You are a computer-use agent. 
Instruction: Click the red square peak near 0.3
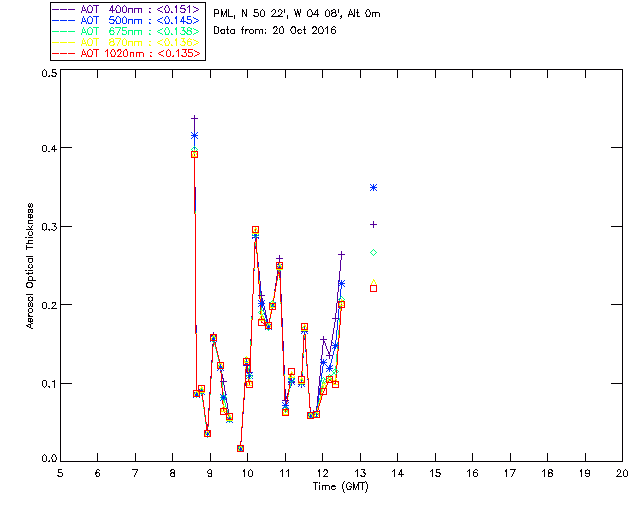256,230
